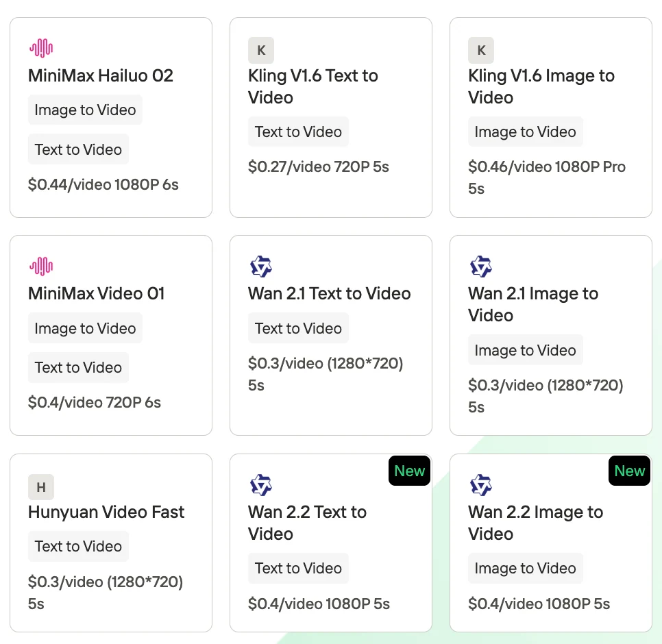Select Image to Video tag on MiniMax Hailuo 02
Screen dimensions: 662x644
85,110
